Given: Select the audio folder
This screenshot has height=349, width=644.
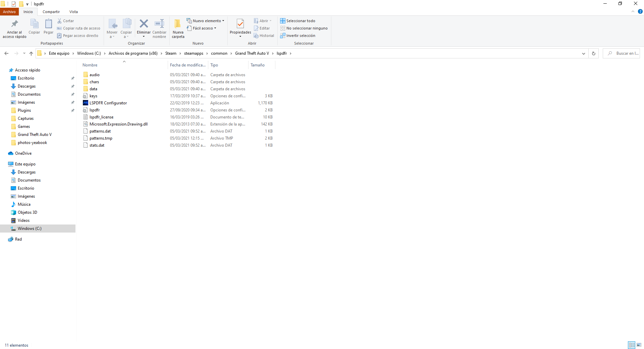Looking at the screenshot, I should coord(95,75).
